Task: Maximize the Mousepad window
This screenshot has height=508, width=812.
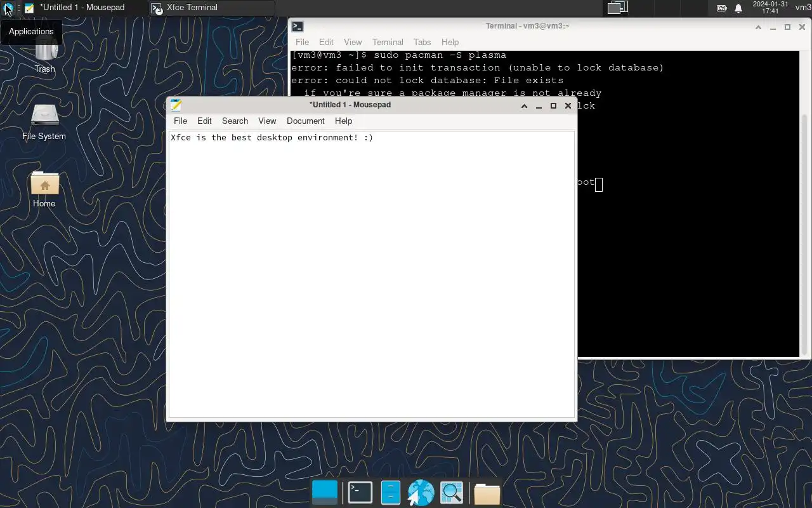Action: [553, 106]
